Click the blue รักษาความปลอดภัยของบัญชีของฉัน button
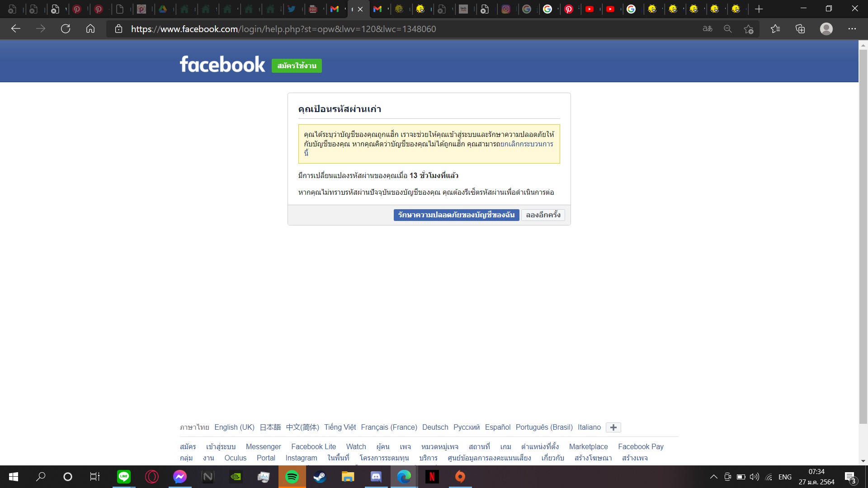 click(456, 215)
